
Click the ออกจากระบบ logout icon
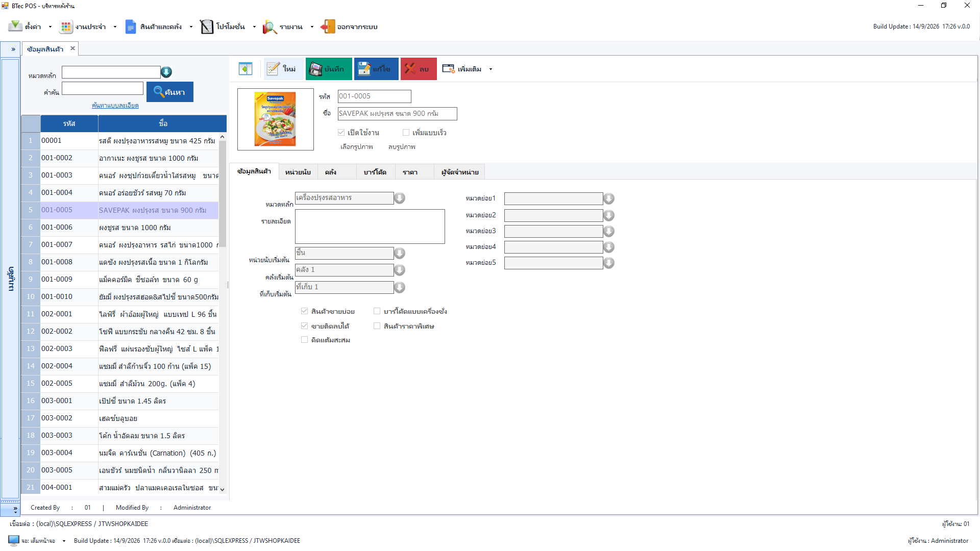coord(327,27)
